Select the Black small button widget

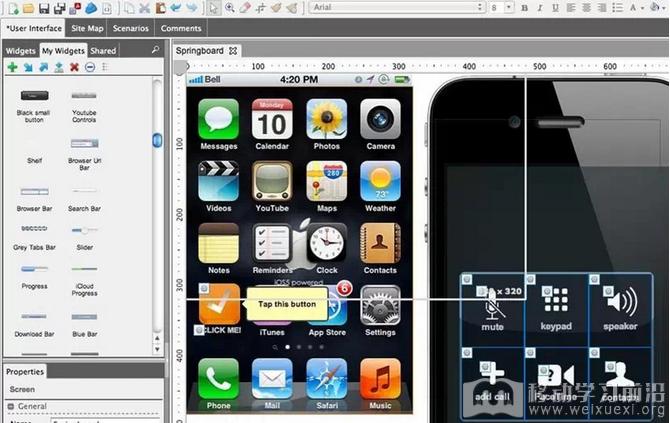click(x=34, y=106)
